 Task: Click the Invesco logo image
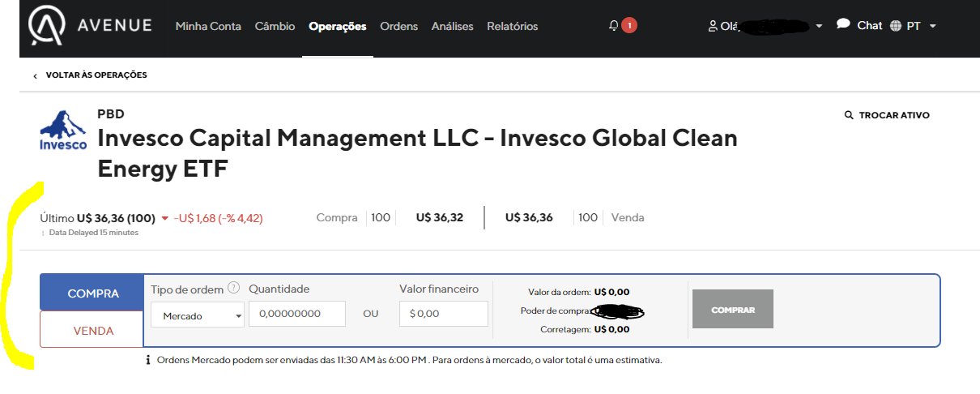point(63,131)
